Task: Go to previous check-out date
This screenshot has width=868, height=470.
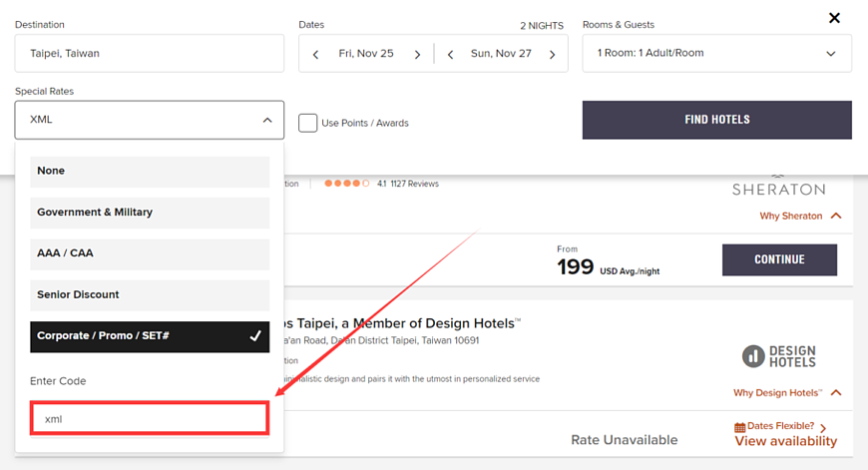Action: click(451, 54)
